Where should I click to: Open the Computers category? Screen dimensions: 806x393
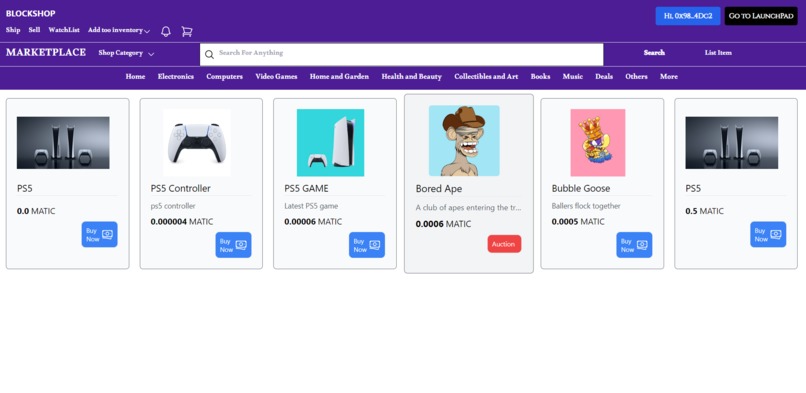click(x=225, y=77)
